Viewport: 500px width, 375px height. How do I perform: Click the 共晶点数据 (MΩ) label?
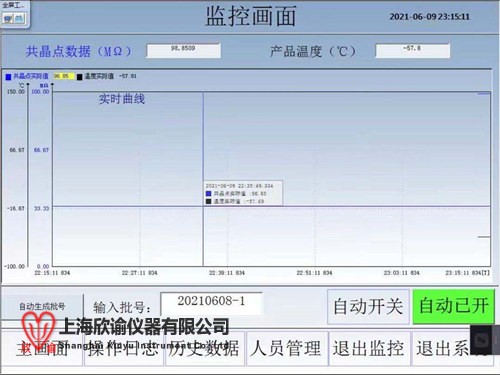coord(78,51)
